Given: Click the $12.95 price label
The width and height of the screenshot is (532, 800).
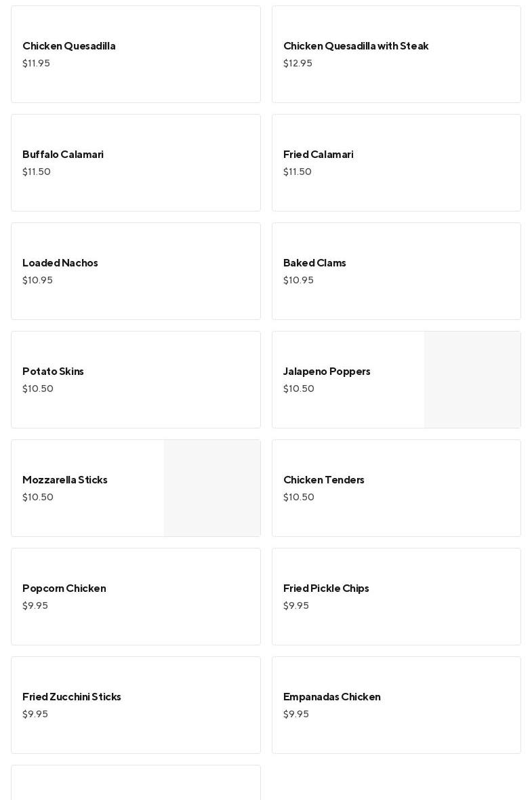Looking at the screenshot, I should click(x=298, y=63).
